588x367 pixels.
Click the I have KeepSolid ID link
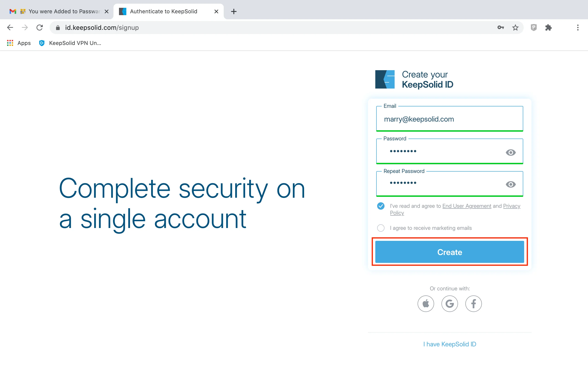click(x=449, y=344)
